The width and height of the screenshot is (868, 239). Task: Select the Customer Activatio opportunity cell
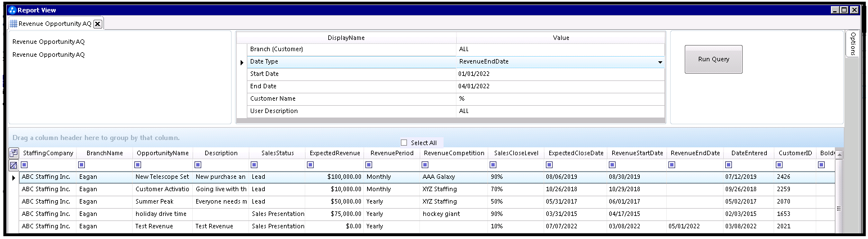162,190
